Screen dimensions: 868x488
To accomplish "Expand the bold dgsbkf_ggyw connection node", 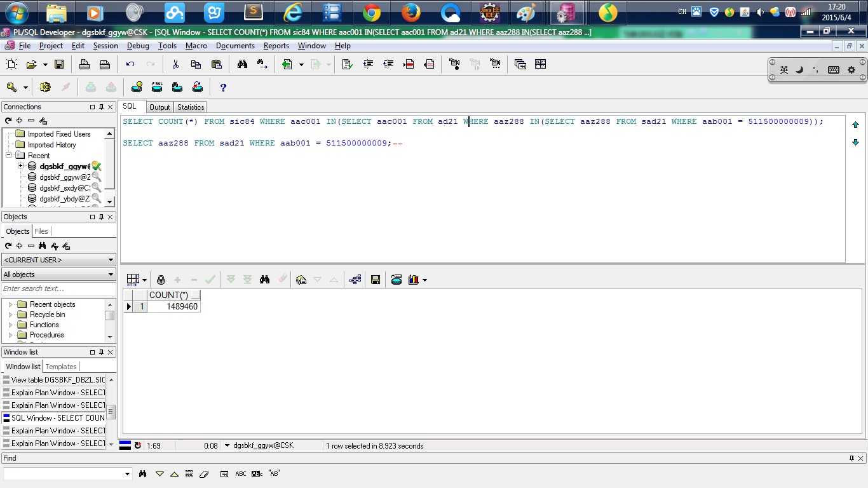I will tap(21, 166).
